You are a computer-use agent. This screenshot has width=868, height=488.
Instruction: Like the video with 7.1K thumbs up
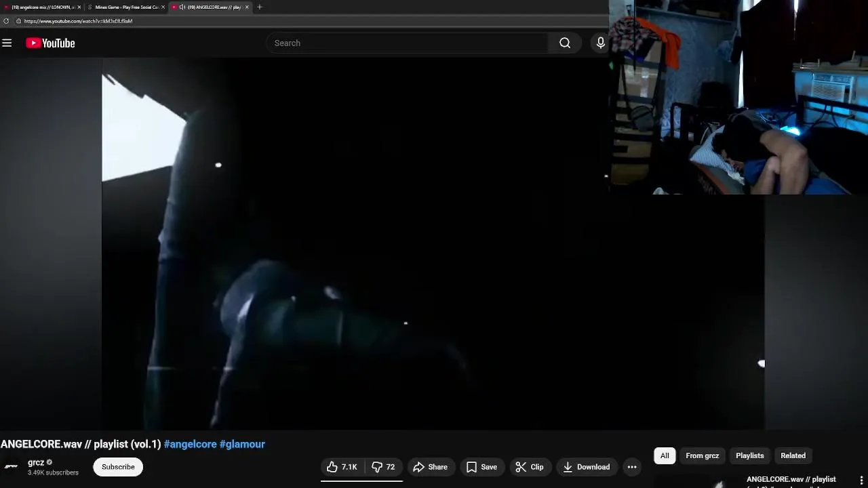pos(342,467)
